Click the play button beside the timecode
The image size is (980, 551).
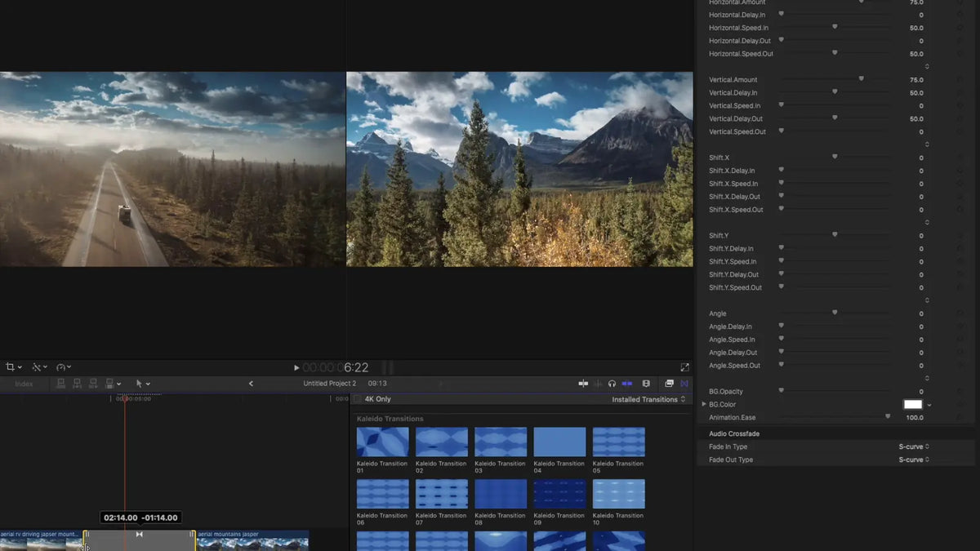coord(296,368)
